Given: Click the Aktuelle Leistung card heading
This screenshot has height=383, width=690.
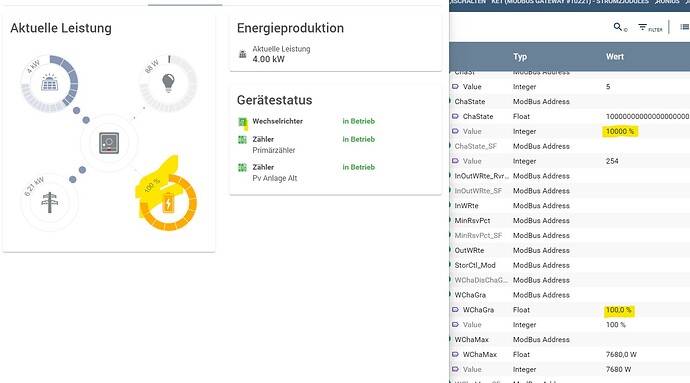Looking at the screenshot, I should point(61,28).
